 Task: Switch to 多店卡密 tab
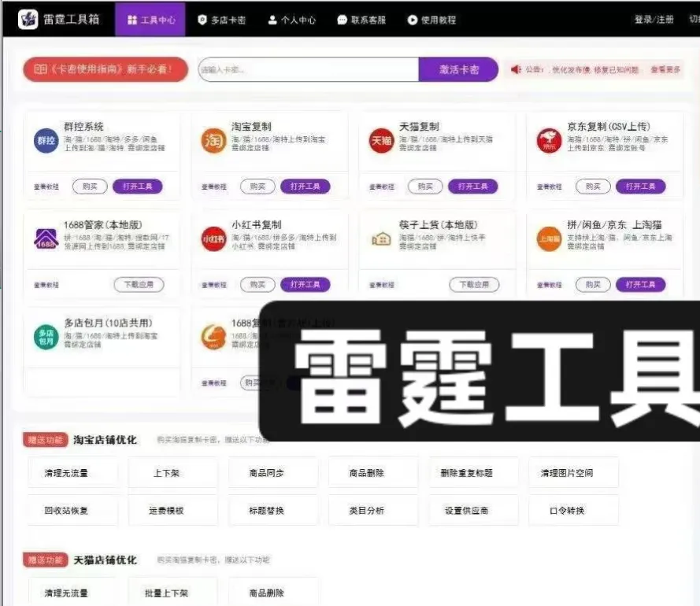222,20
